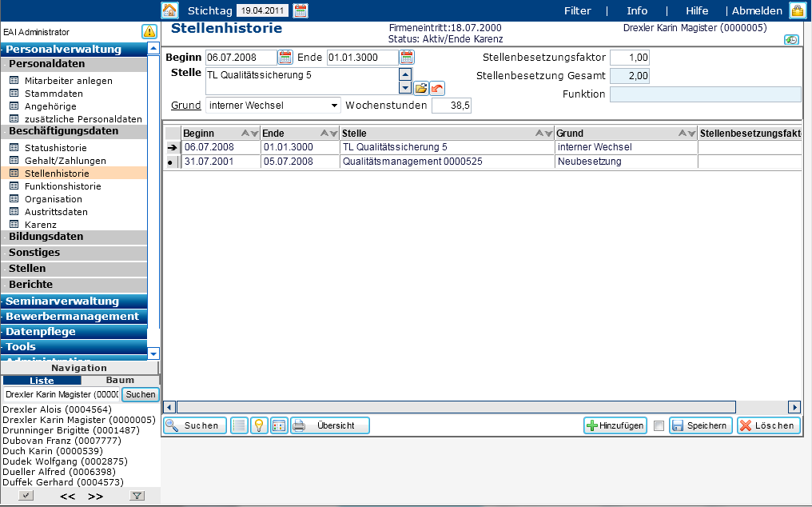Image resolution: width=812 pixels, height=507 pixels.
Task: Click the Stellenbesetzungsfaktor input field
Action: pos(630,58)
